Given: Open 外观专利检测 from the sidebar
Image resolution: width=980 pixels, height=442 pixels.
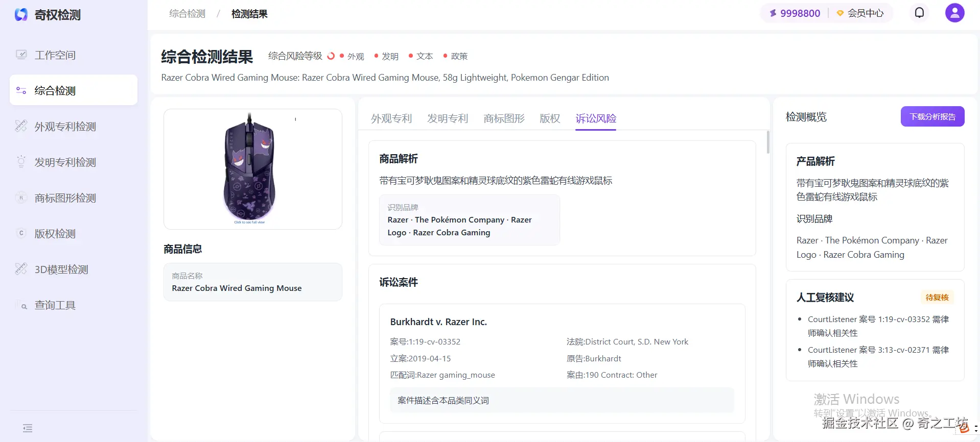Looking at the screenshot, I should coord(74,126).
